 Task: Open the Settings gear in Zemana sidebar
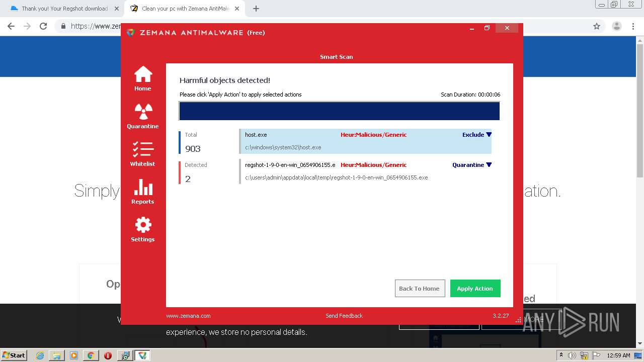[143, 229]
